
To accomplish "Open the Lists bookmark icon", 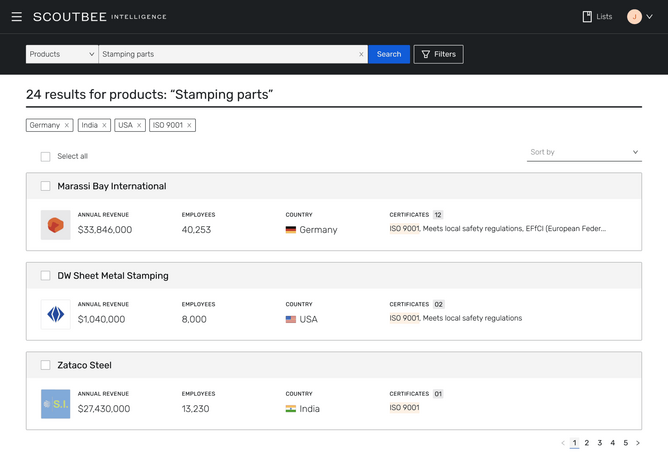I will 587,17.
